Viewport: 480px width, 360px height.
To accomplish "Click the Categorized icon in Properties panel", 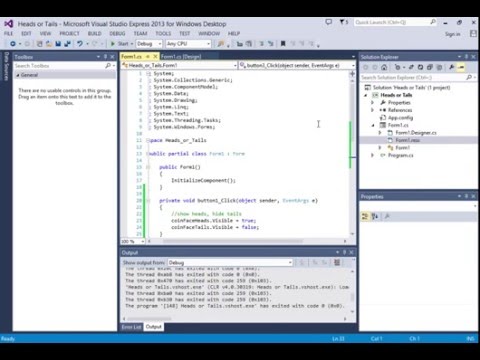I will click(x=365, y=217).
